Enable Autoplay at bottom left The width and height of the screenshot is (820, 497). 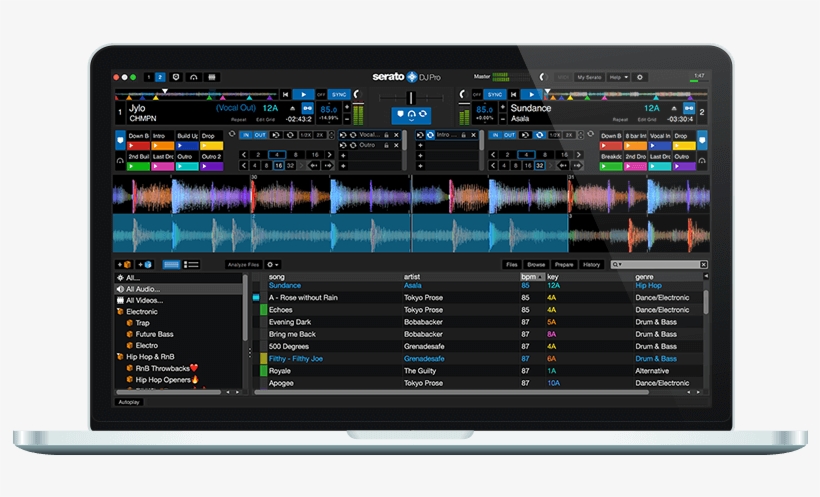(x=129, y=402)
